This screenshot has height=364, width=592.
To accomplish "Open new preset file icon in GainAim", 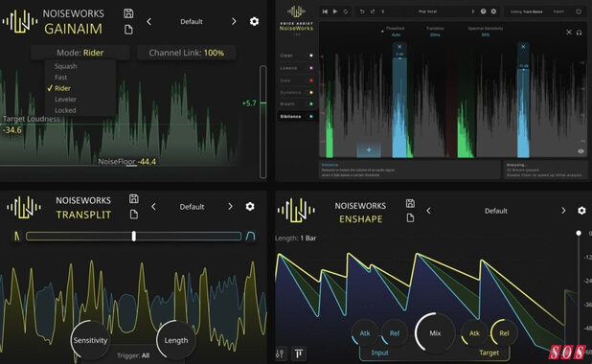I will (128, 30).
